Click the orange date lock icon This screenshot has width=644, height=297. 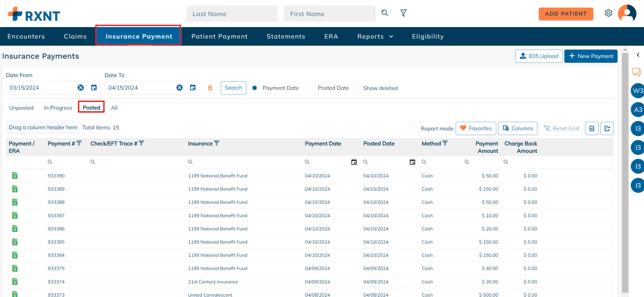pyautogui.click(x=210, y=88)
